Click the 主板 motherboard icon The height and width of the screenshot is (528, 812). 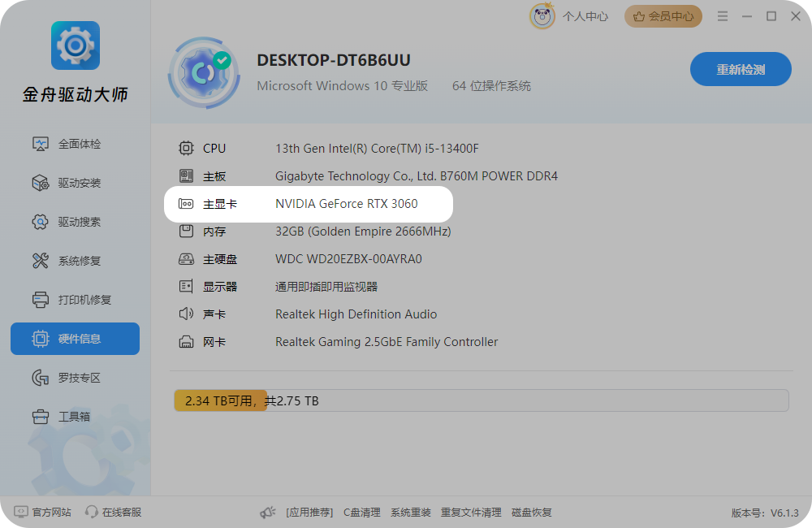tap(186, 176)
